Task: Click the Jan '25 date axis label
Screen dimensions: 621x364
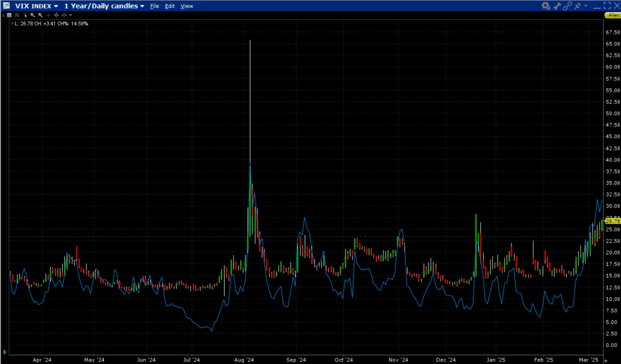Action: (x=496, y=360)
